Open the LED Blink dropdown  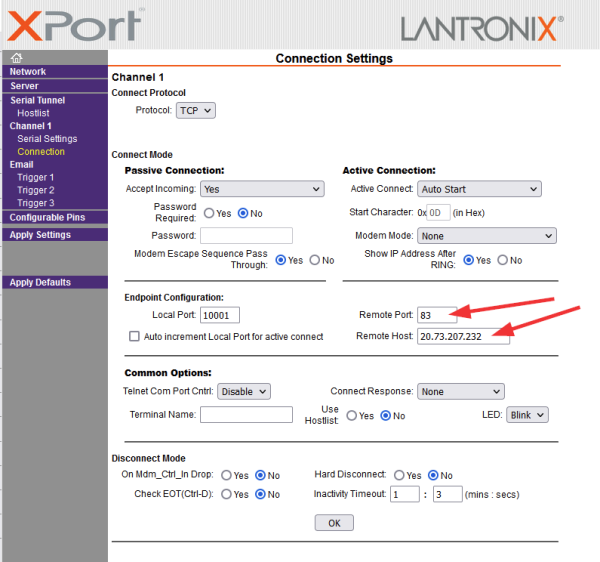[527, 415]
